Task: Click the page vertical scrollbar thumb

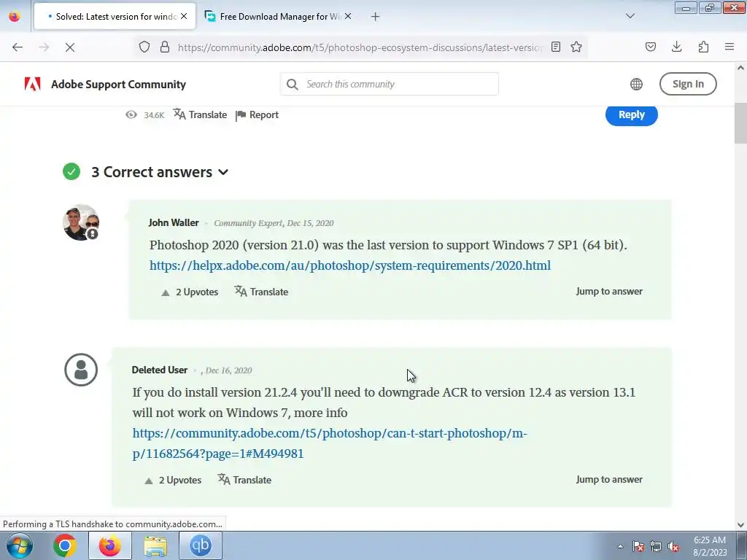Action: 740,122
